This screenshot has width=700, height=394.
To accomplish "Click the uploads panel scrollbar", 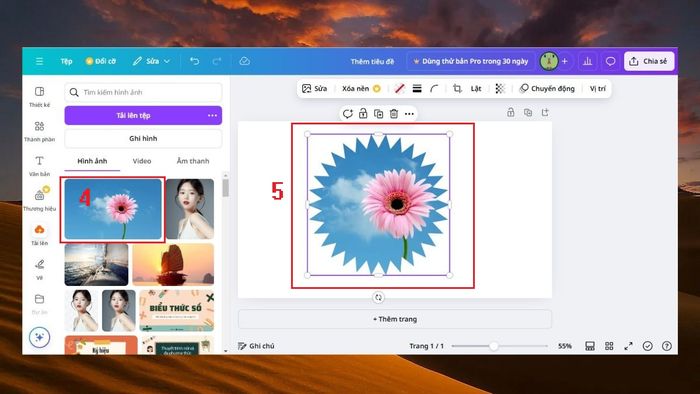I will click(225, 188).
